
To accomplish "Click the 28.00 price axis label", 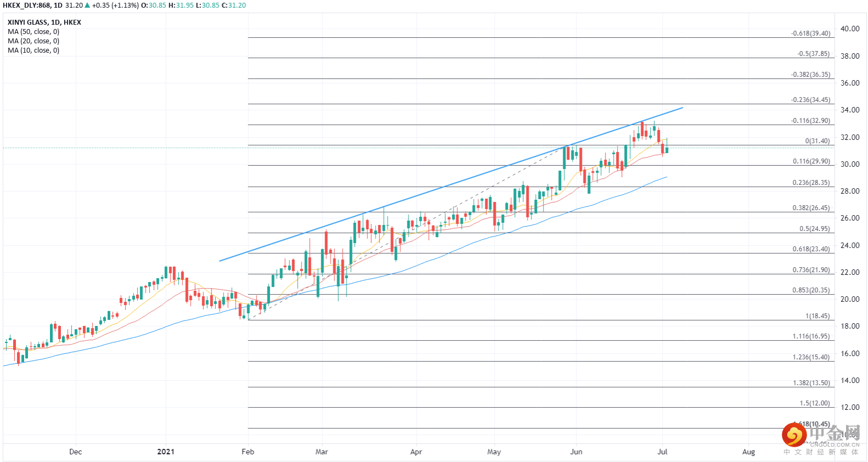I will (850, 191).
